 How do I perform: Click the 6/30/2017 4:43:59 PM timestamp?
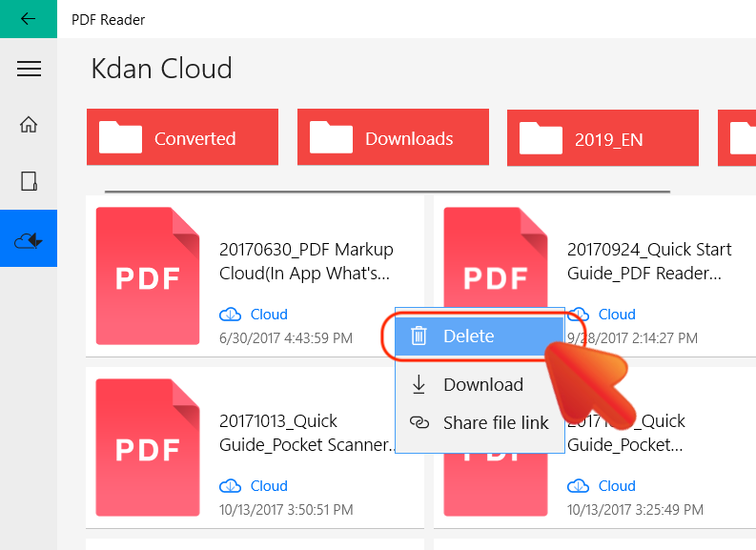pyautogui.click(x=286, y=337)
